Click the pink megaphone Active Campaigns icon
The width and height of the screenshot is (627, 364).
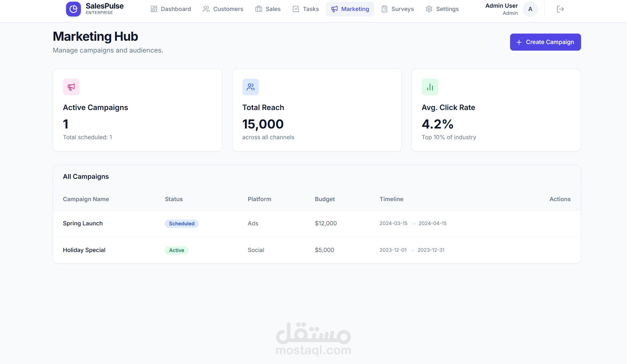pos(71,87)
